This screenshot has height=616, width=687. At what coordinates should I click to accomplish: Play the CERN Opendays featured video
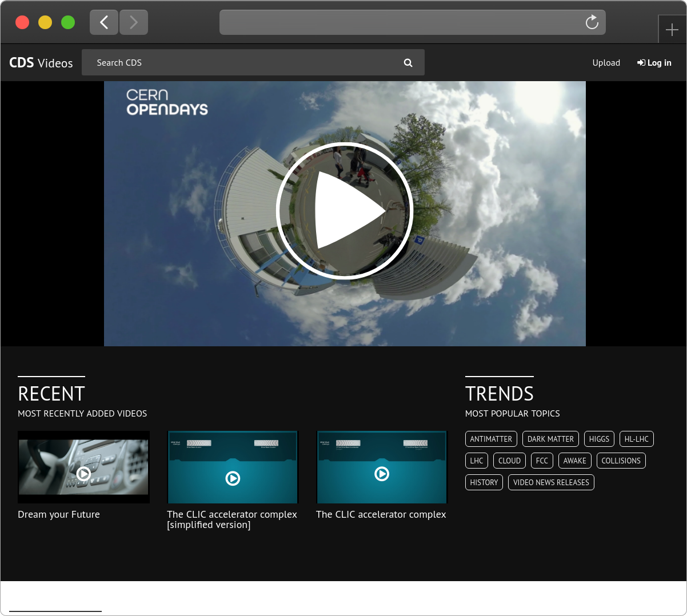click(345, 211)
